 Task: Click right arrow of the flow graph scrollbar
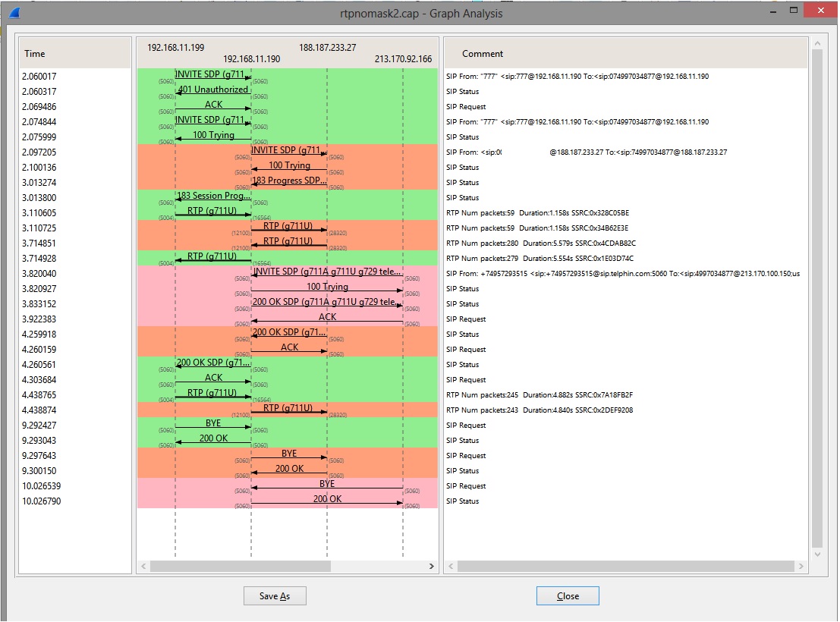[x=432, y=566]
